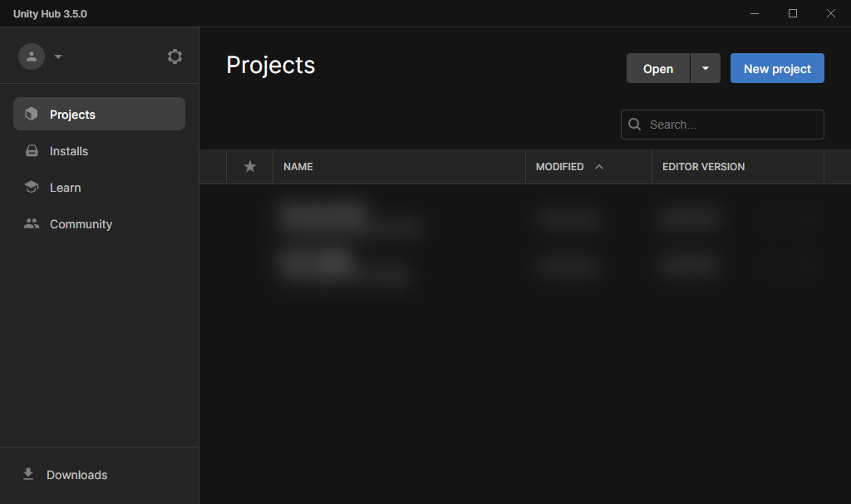Click the MODIFIED column header
Screen dimensions: 851x504
pos(559,167)
